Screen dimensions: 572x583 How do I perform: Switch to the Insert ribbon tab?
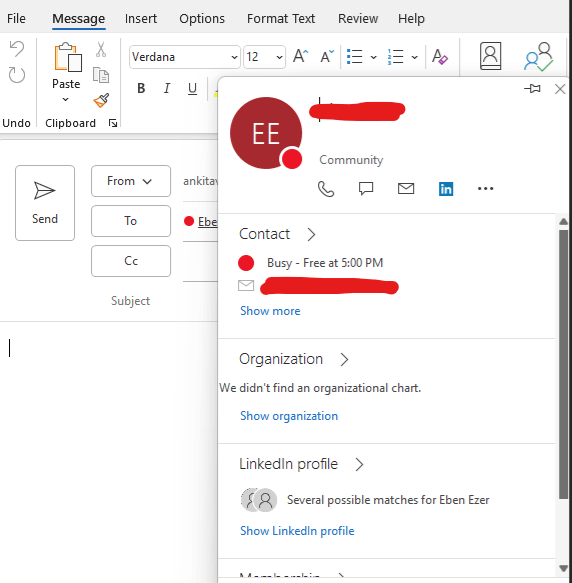[x=141, y=19]
